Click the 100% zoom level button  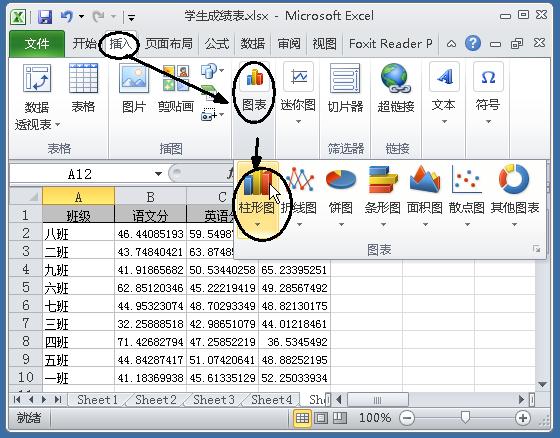pyautogui.click(x=375, y=418)
